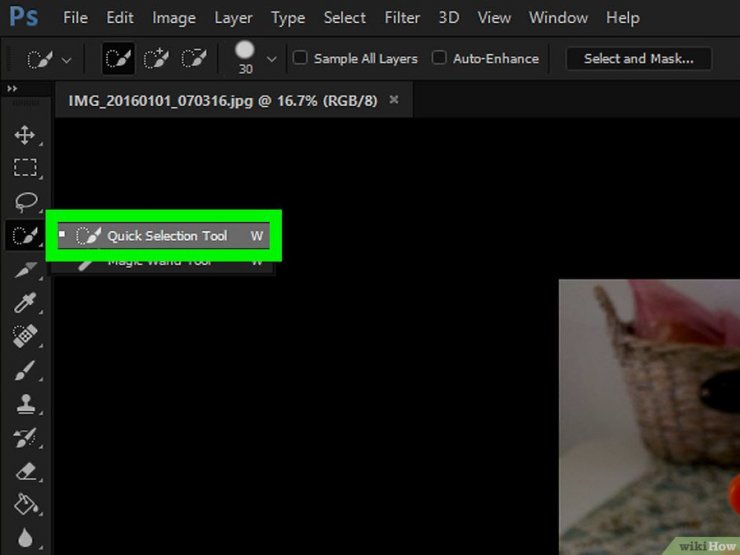Click Add to selection mode icon

click(157, 59)
